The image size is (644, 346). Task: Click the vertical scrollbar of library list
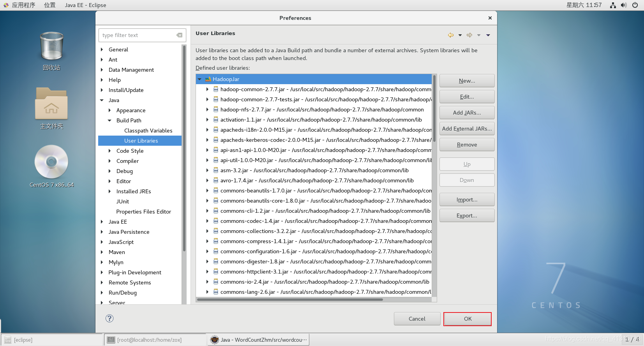click(434, 108)
